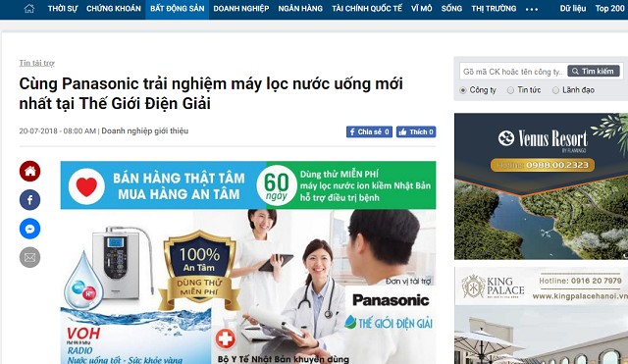The height and width of the screenshot is (364, 628).
Task: Open the Venus Resort advertisement
Action: pyautogui.click(x=541, y=186)
